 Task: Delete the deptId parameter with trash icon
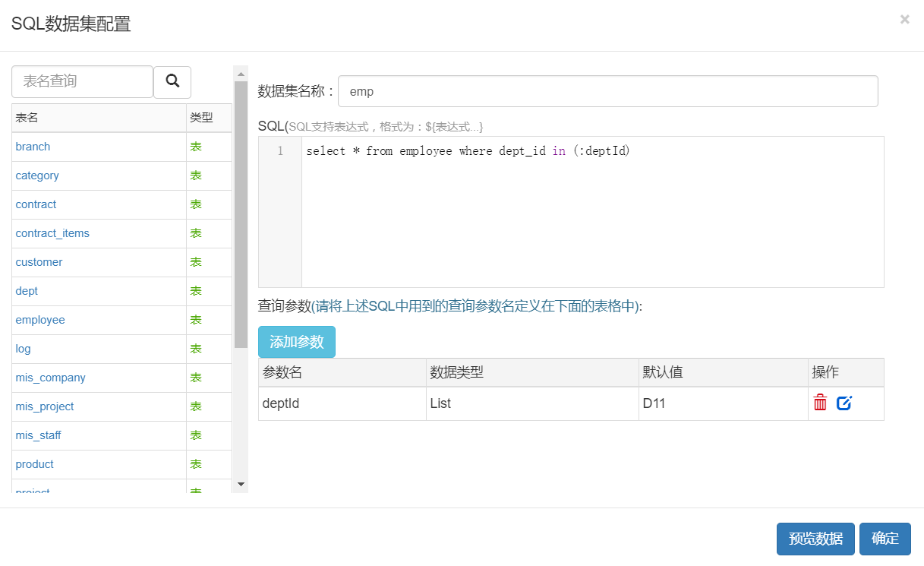(820, 403)
